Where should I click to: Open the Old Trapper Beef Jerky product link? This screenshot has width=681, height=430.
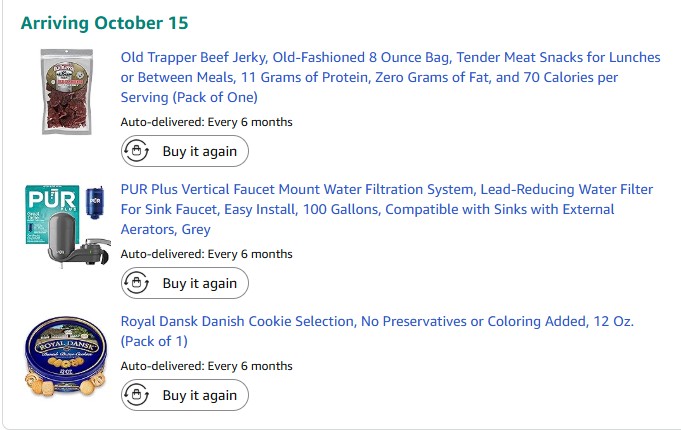[x=390, y=77]
